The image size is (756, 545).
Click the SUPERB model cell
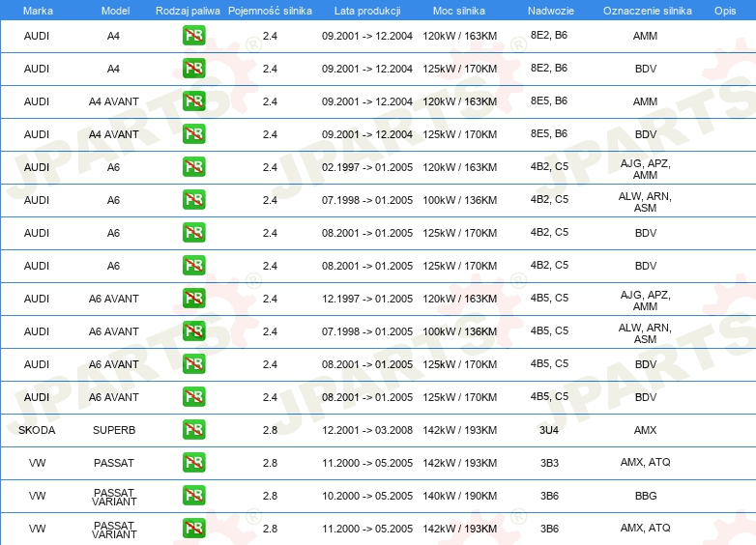114,430
